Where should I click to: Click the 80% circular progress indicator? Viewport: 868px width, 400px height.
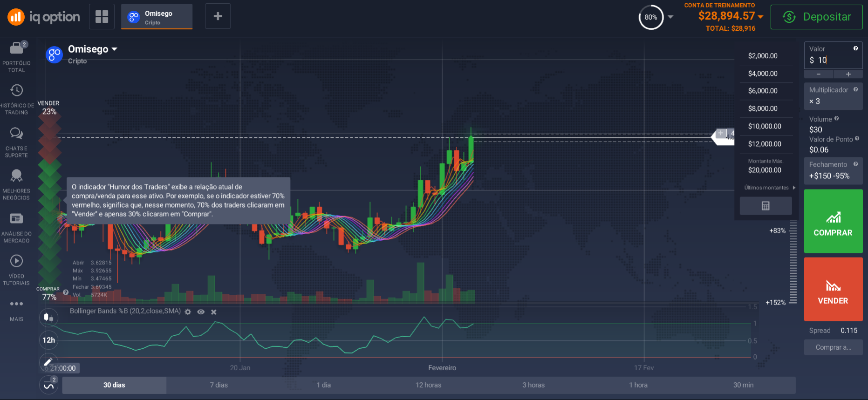click(x=651, y=17)
